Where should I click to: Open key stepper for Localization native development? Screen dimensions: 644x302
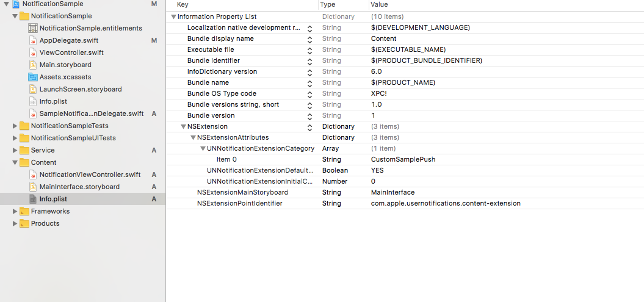pyautogui.click(x=309, y=28)
